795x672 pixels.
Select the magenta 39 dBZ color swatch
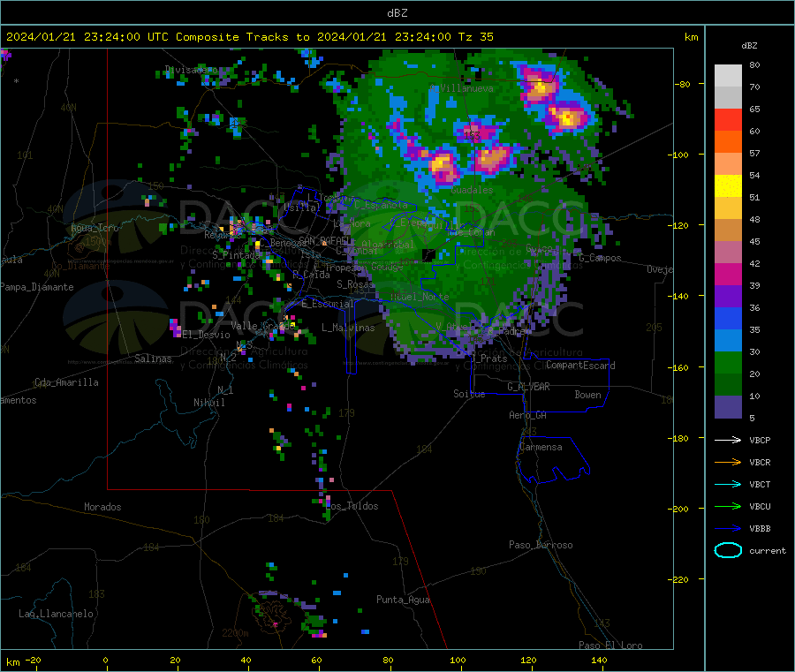point(728,274)
